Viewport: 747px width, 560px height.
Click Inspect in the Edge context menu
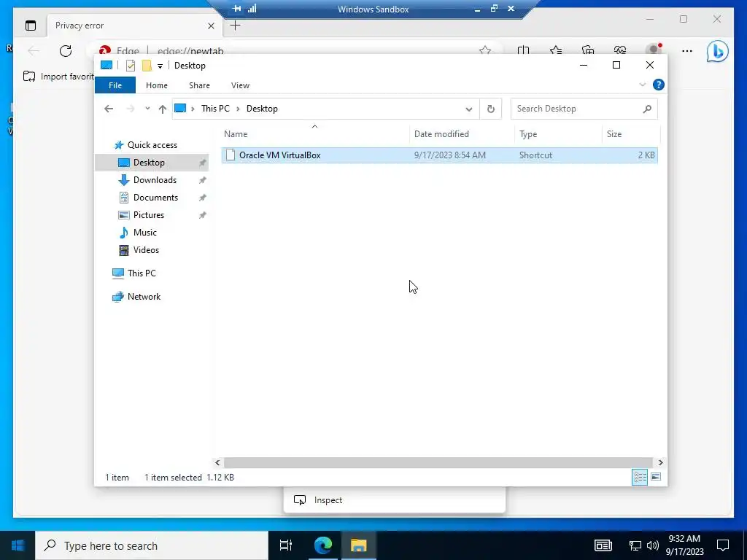click(395, 500)
